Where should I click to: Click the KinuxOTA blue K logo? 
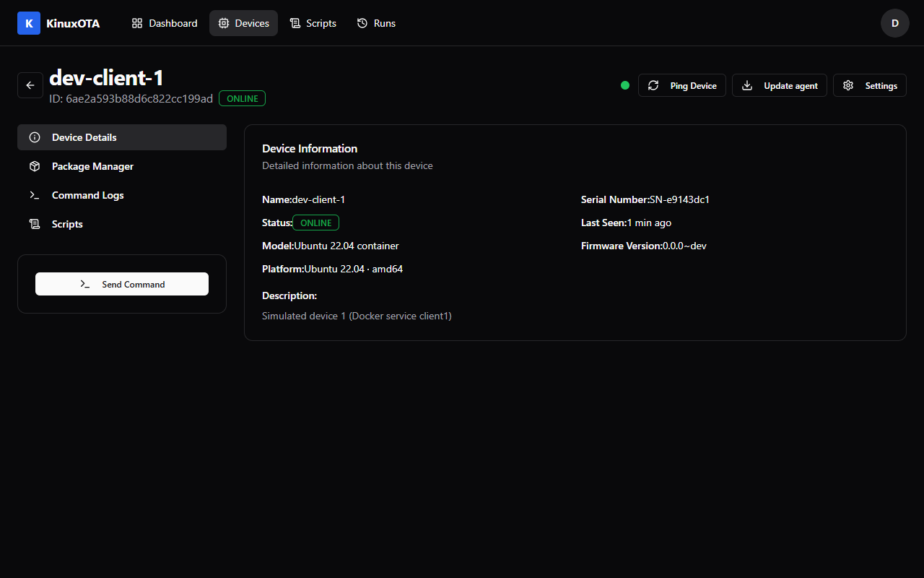coord(29,23)
